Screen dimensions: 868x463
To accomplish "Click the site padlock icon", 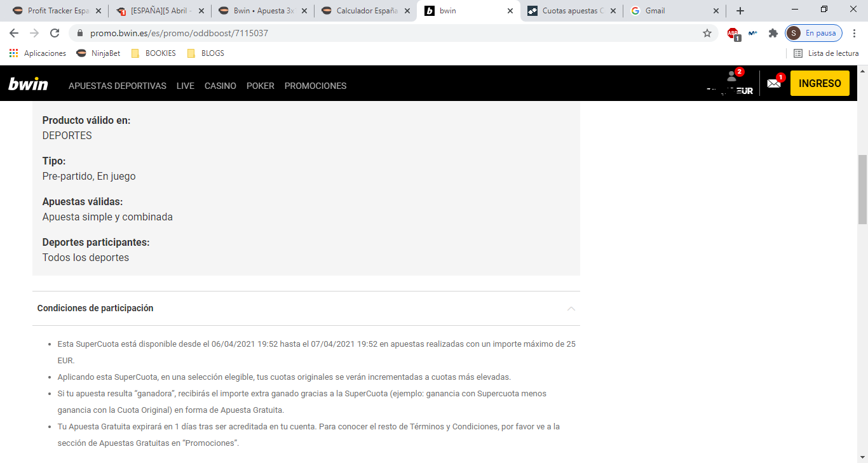I will (80, 33).
